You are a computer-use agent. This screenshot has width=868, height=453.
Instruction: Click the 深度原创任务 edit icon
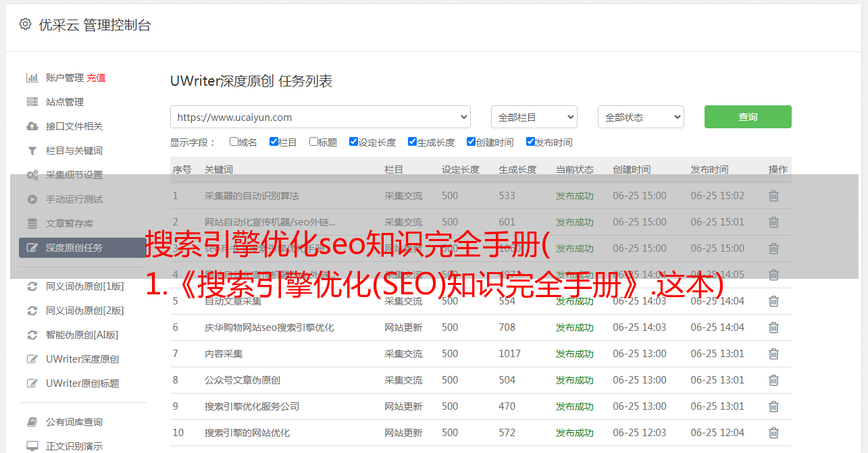click(x=32, y=248)
